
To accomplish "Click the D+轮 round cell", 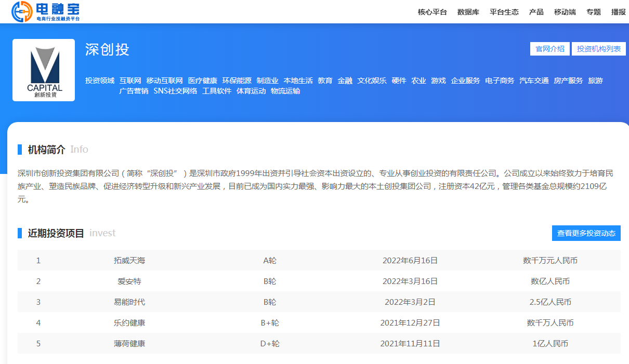I will coord(270,343).
